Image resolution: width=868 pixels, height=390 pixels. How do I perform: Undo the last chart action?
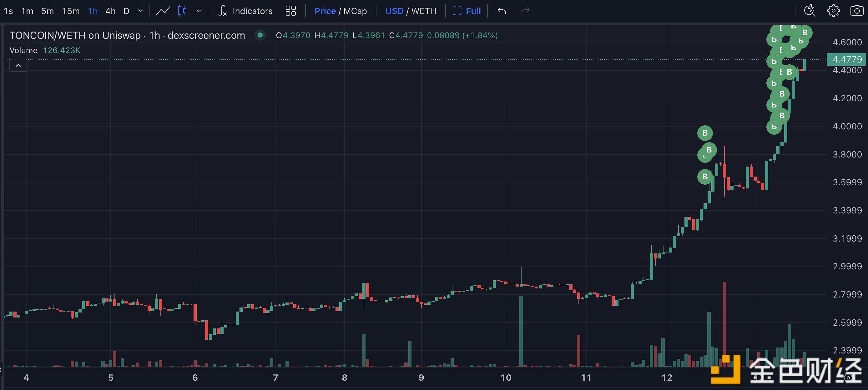pos(502,11)
